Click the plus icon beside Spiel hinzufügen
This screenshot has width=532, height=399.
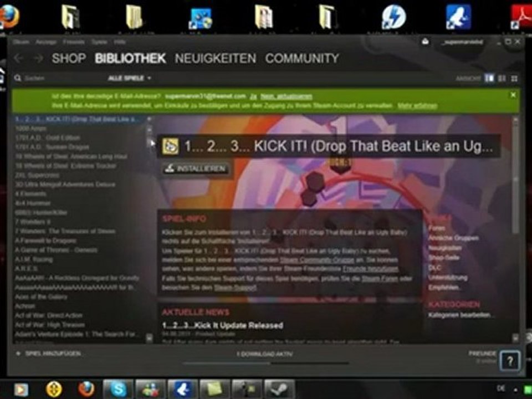pyautogui.click(x=18, y=354)
